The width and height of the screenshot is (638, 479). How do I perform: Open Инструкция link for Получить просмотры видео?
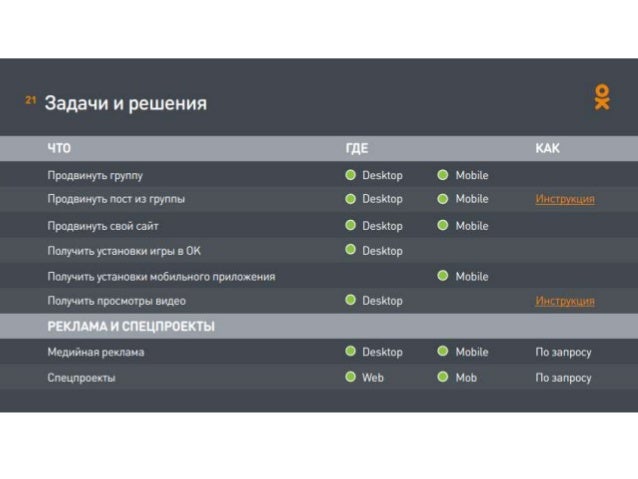tap(564, 301)
